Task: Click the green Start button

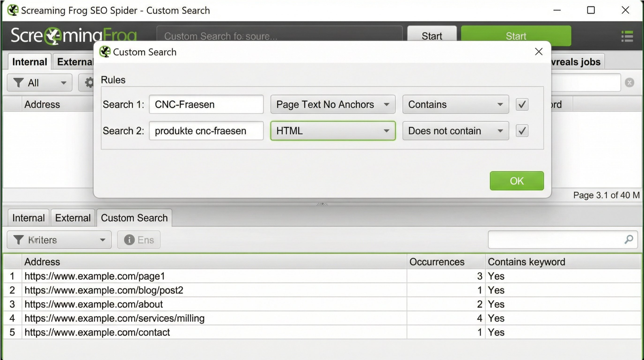Action: 516,36
